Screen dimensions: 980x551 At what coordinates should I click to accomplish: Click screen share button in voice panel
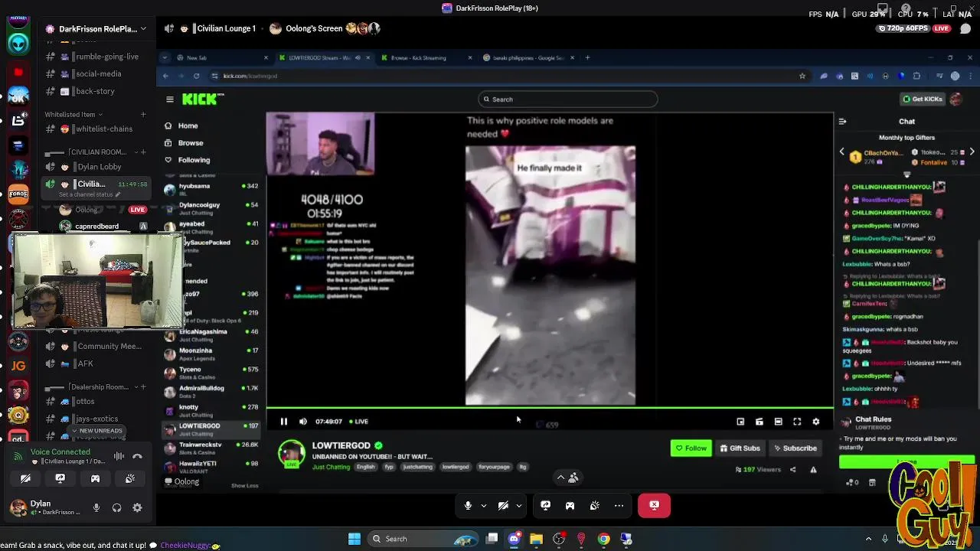tap(60, 478)
